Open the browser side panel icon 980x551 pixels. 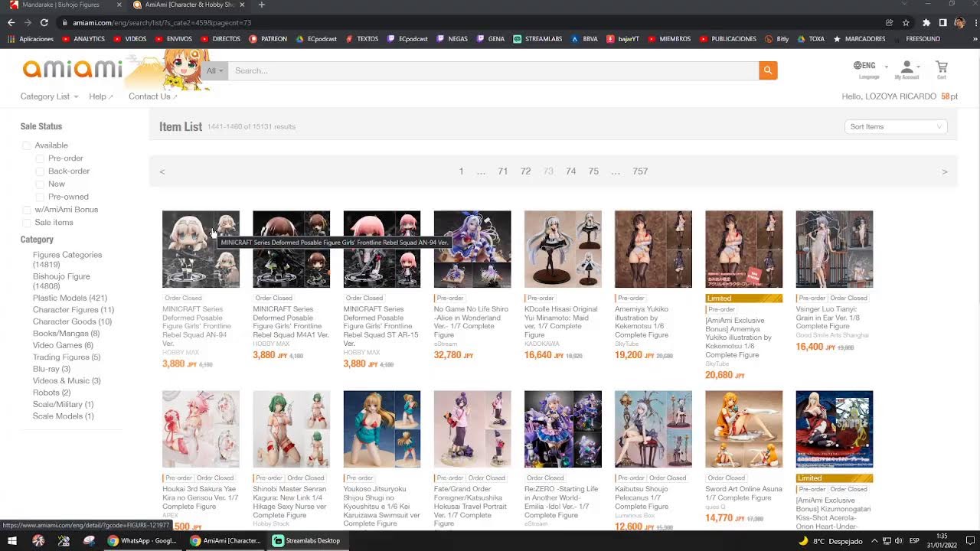pos(942,23)
